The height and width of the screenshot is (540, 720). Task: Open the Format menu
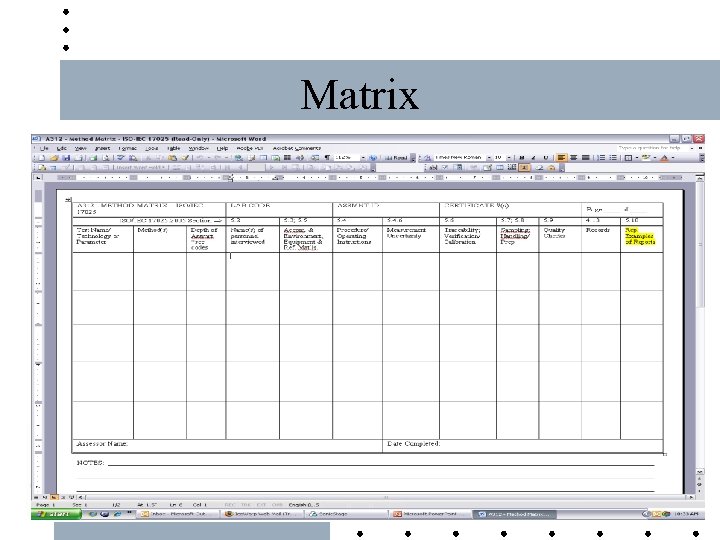(x=128, y=148)
